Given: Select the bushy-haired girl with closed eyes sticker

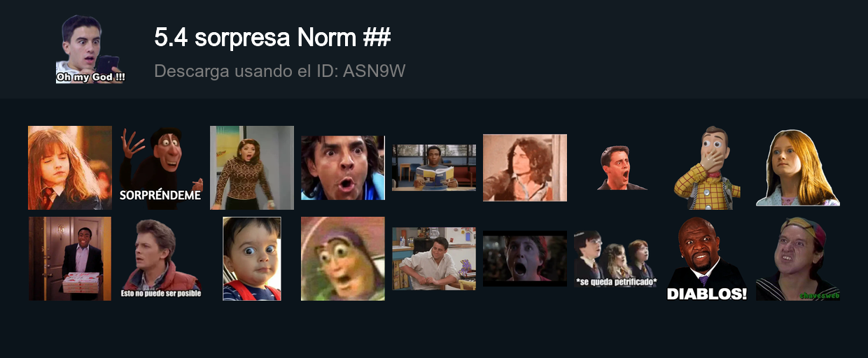Looking at the screenshot, I should point(70,168).
